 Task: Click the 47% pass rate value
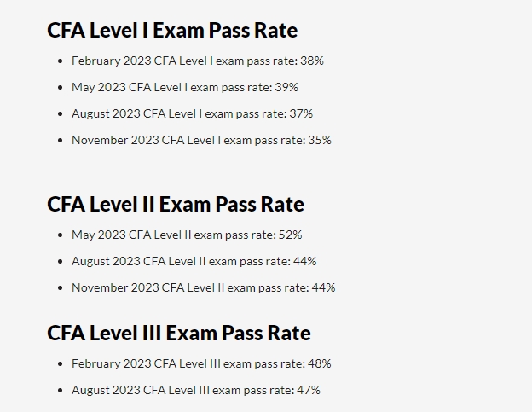tap(309, 390)
